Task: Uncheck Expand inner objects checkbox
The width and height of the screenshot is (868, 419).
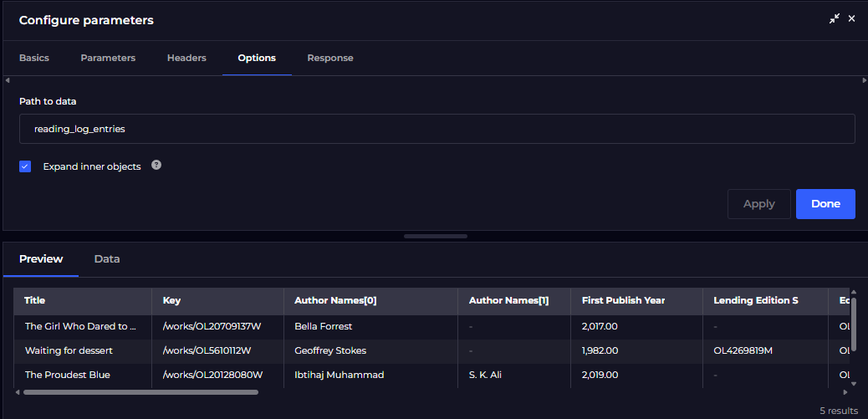Action: pos(25,166)
